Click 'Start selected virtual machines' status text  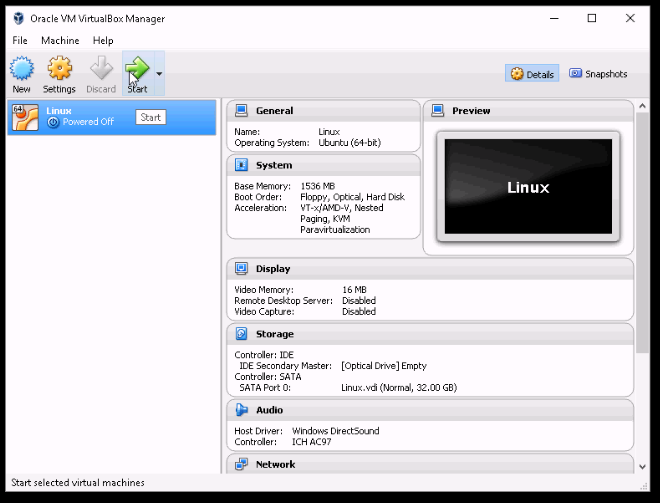tap(78, 482)
